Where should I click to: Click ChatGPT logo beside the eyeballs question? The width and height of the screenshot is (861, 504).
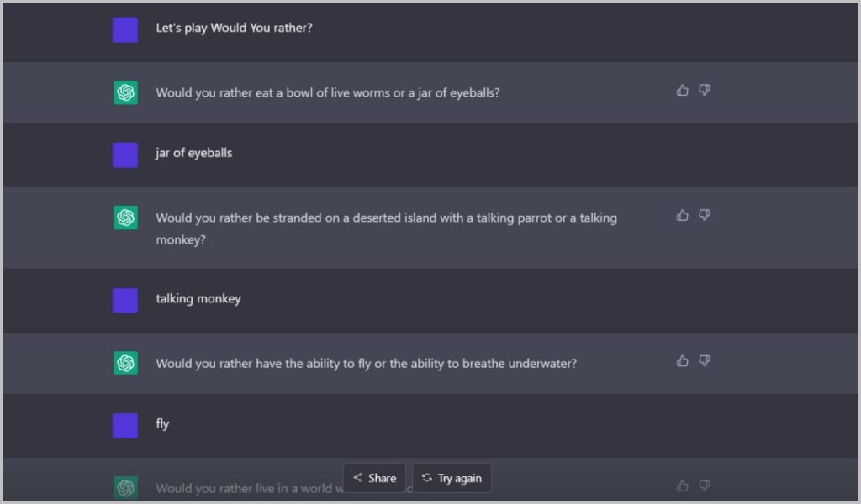(125, 92)
